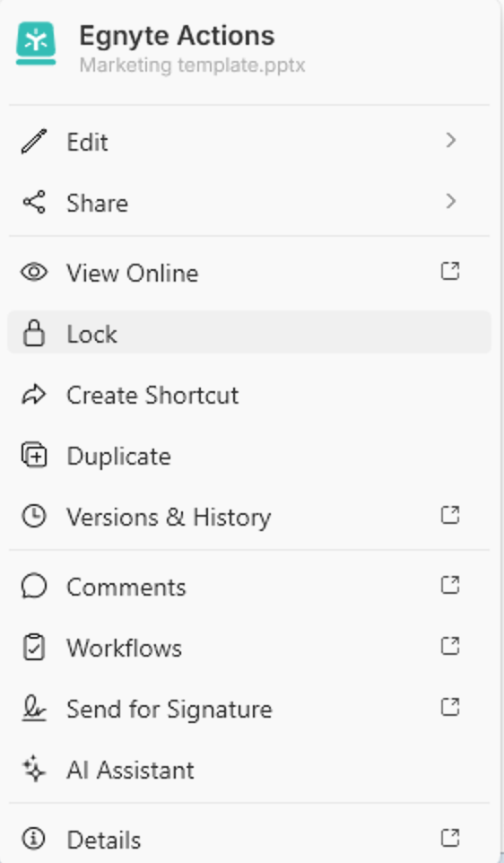Click the Duplicate plus-square icon

[x=34, y=455]
